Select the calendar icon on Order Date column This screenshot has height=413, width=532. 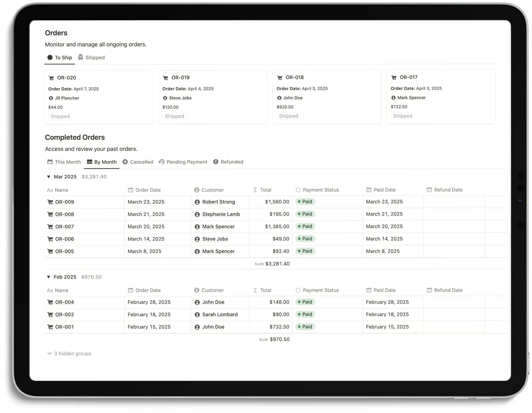[x=130, y=190]
